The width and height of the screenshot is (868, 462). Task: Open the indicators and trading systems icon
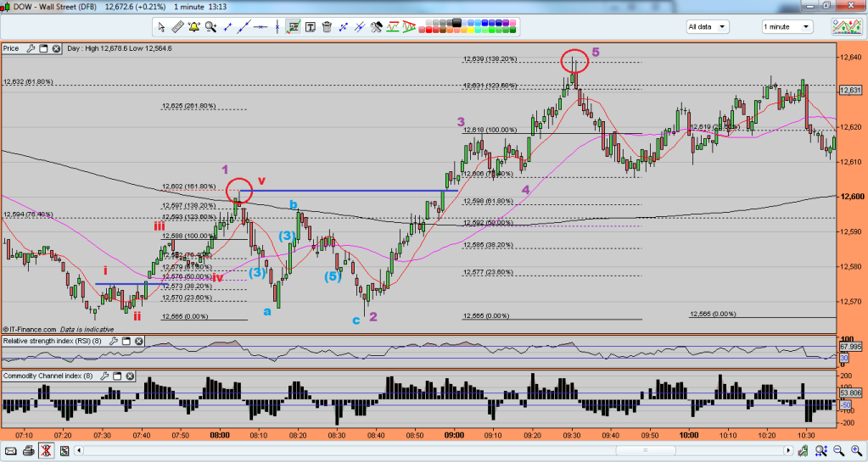tap(846, 26)
